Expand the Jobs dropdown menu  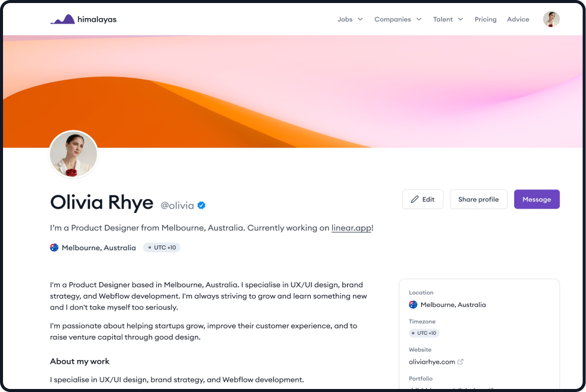350,19
